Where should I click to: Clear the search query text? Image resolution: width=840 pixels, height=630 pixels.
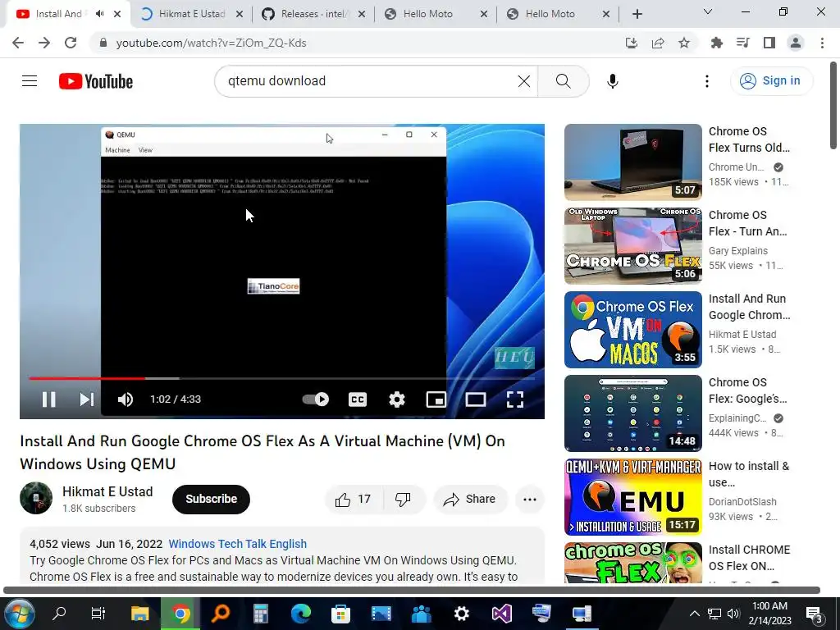[x=524, y=81]
